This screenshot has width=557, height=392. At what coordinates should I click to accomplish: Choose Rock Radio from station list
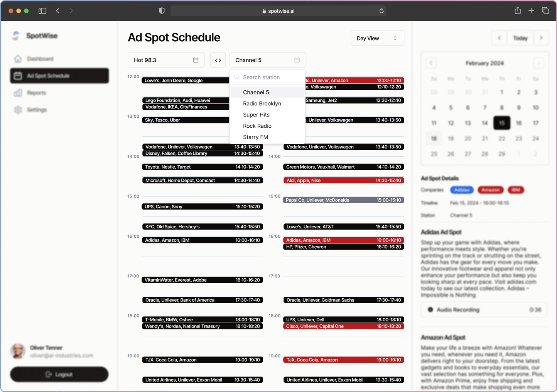point(267,126)
